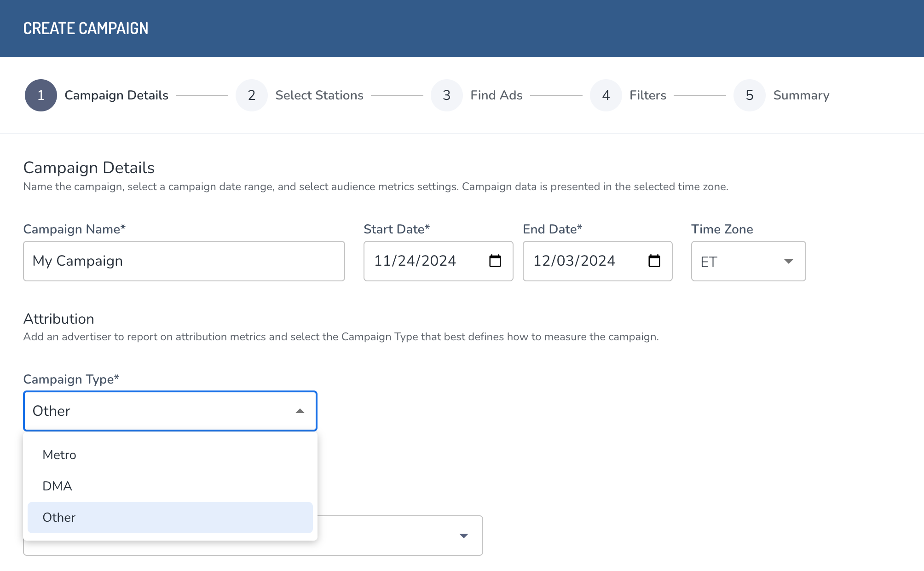The image size is (924, 571).
Task: Collapse the Campaign Type dropdown arrow
Action: coord(300,411)
